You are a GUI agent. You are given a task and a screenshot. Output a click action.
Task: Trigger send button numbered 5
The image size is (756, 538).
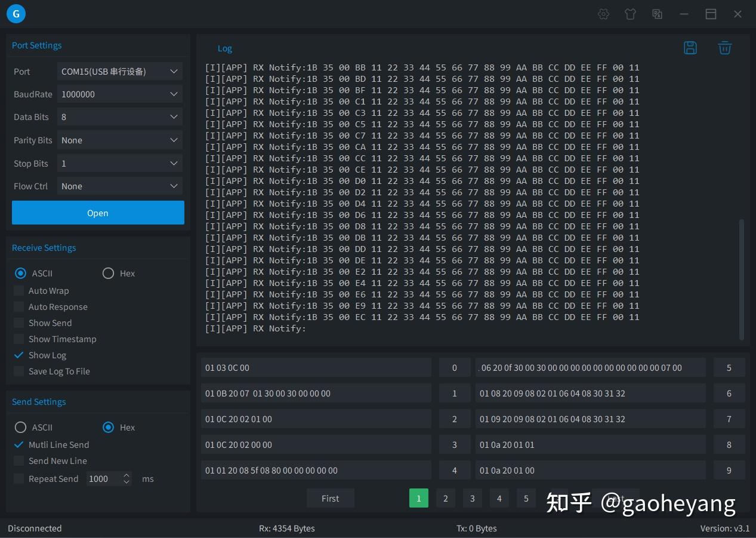729,367
